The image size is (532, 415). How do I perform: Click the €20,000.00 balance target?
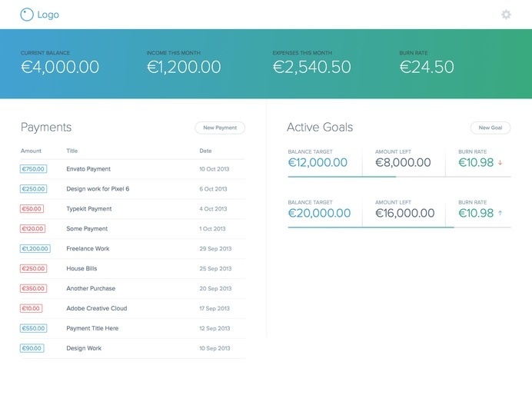(319, 214)
